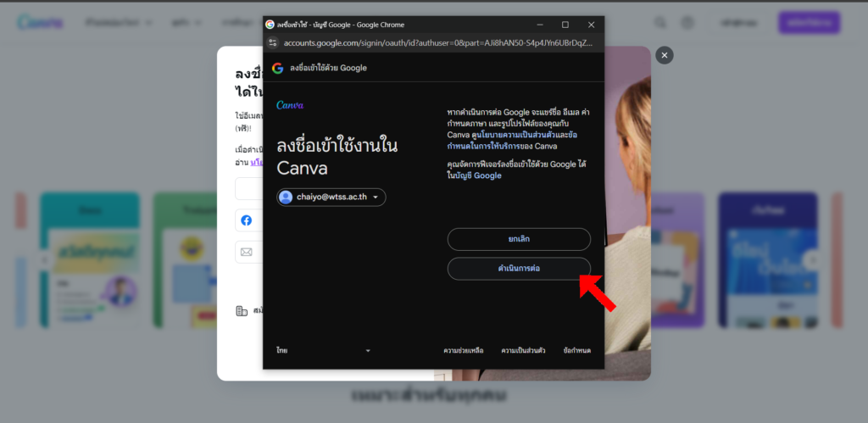Image resolution: width=868 pixels, height=423 pixels.
Task: Click the Canva logo on background page
Action: click(x=40, y=22)
